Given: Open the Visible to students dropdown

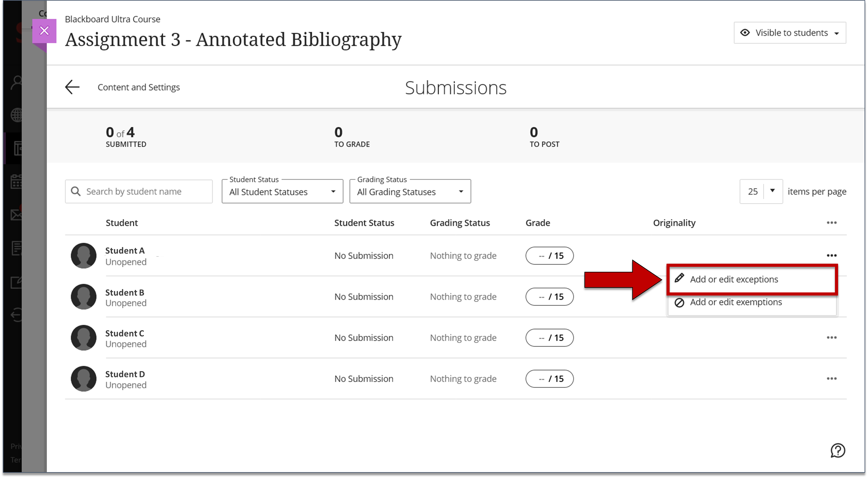Looking at the screenshot, I should 790,33.
